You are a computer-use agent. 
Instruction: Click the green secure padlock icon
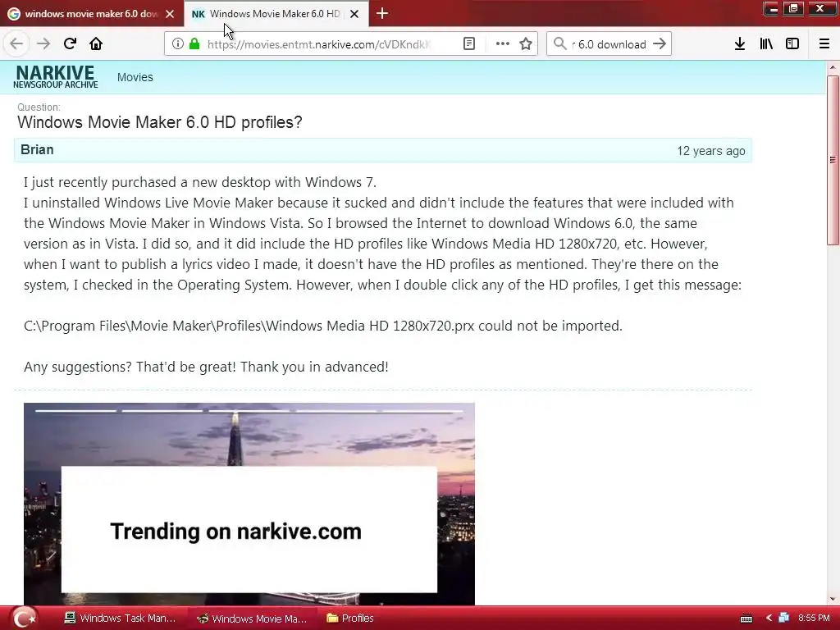pos(194,44)
